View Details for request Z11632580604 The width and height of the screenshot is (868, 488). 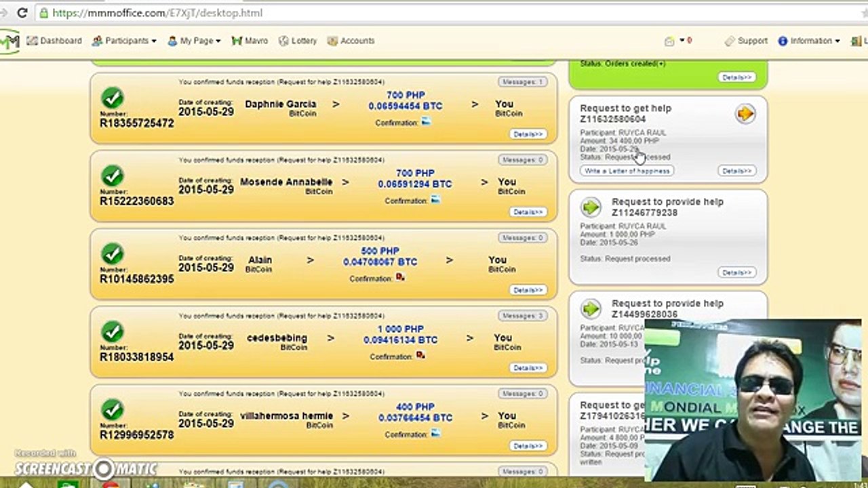pyautogui.click(x=736, y=171)
